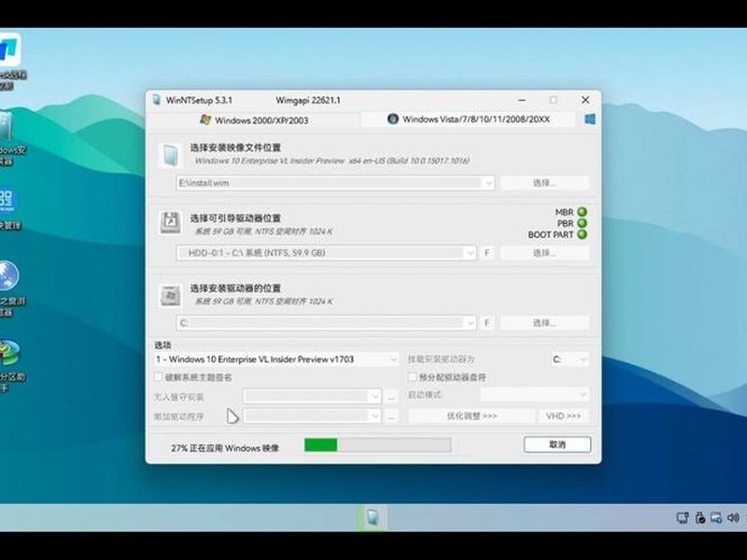Click the green installation progress bar
Viewport: 747px width, 560px height.
(x=378, y=445)
